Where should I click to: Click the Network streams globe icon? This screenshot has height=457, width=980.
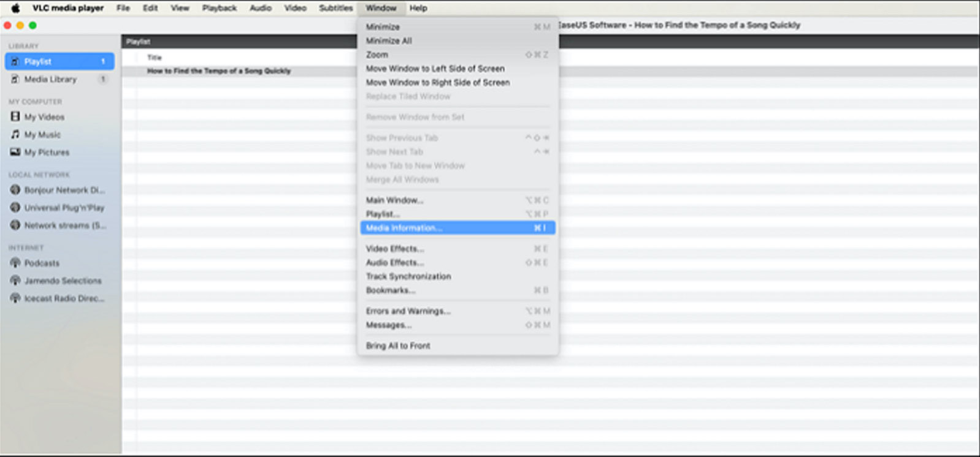(15, 225)
